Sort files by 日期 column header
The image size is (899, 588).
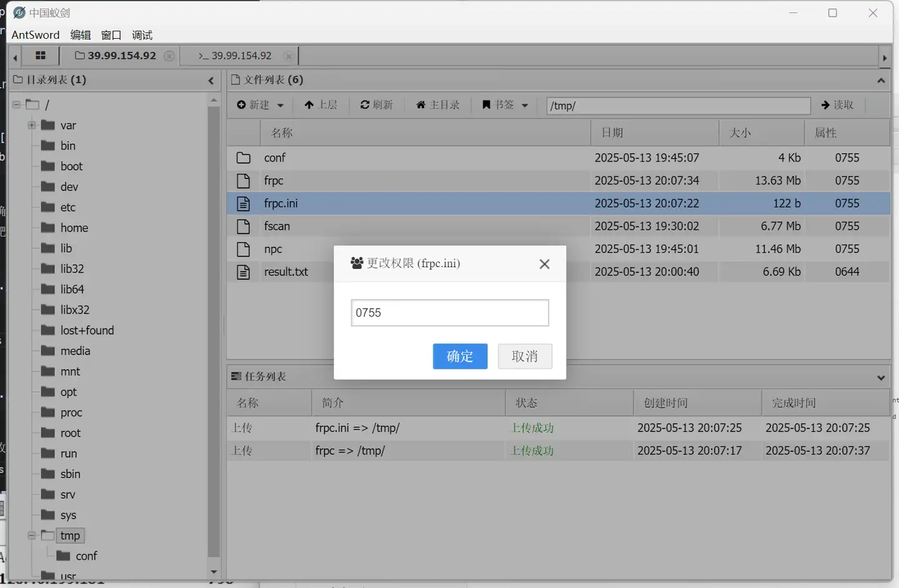click(655, 133)
